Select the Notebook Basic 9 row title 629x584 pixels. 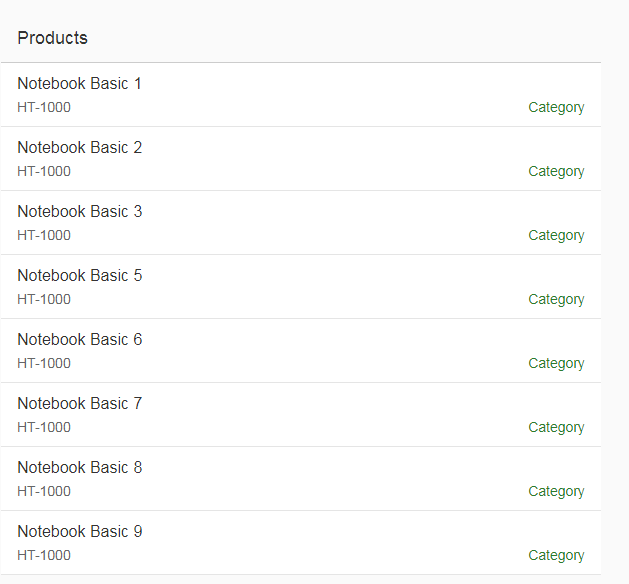tap(80, 532)
